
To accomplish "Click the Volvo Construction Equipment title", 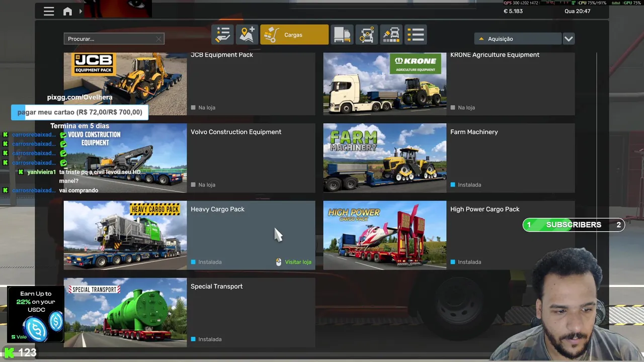I will tap(236, 132).
